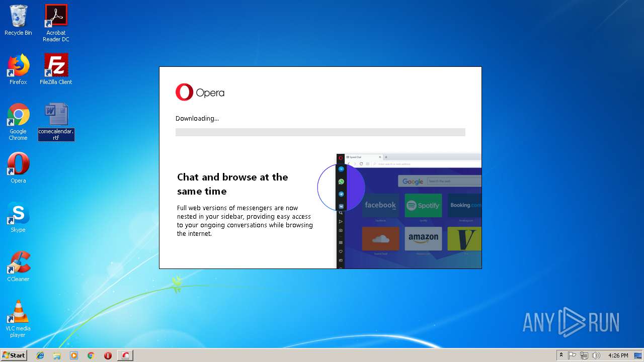Open Skype desktop shortcut
Image resolution: width=644 pixels, height=362 pixels.
18,217
